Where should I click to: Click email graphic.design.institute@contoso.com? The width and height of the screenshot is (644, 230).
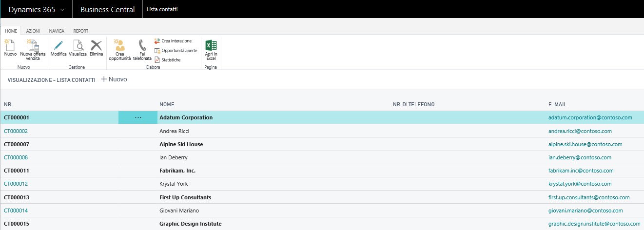click(x=594, y=224)
